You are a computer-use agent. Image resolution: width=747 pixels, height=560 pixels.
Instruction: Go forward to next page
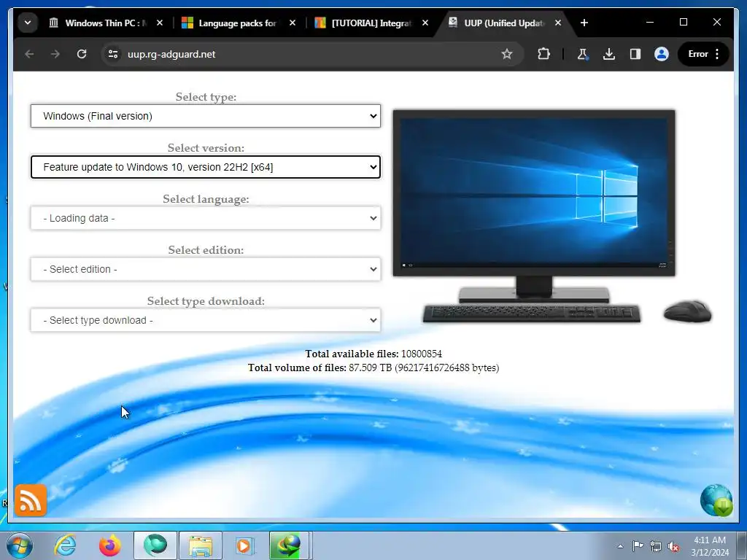[x=55, y=54]
